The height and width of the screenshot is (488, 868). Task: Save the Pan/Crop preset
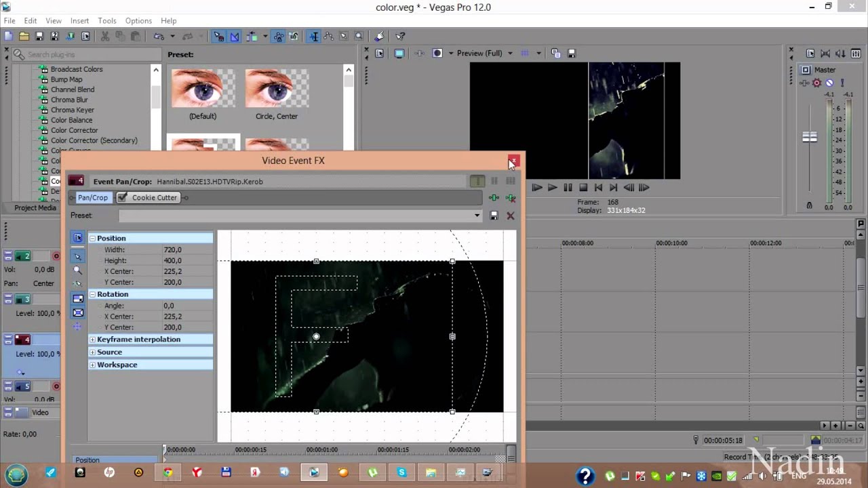pyautogui.click(x=494, y=216)
